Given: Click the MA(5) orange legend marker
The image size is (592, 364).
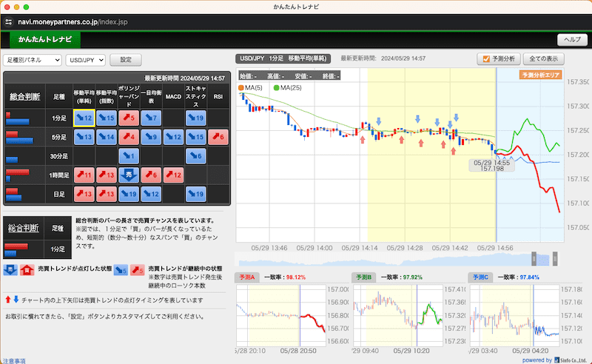Looking at the screenshot, I should pyautogui.click(x=241, y=87).
